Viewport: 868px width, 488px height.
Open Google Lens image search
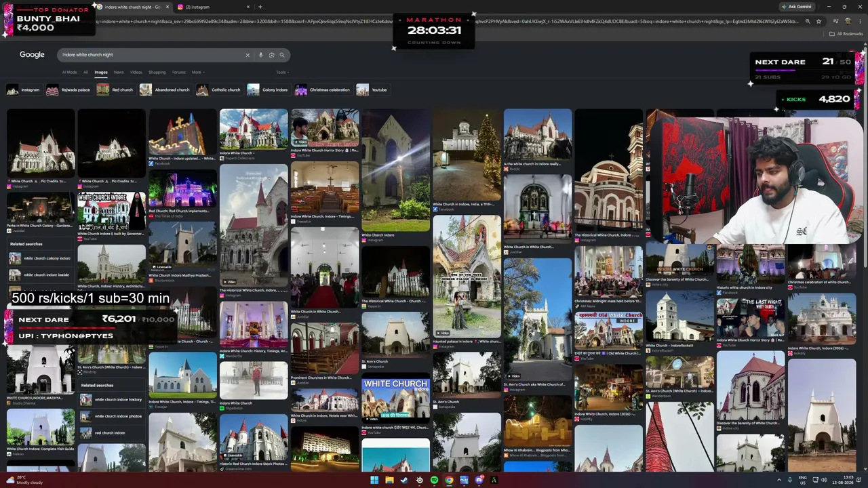[x=271, y=55]
